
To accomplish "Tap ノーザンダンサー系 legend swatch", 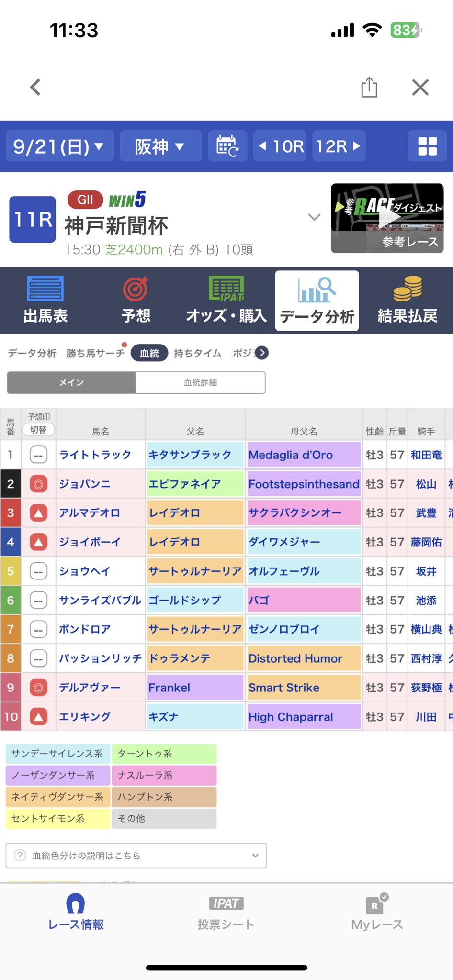I will pyautogui.click(x=58, y=775).
